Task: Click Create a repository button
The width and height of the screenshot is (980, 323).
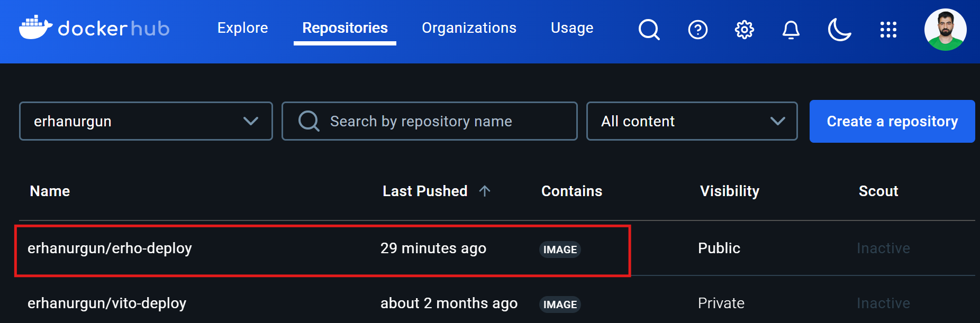Action: pyautogui.click(x=892, y=121)
